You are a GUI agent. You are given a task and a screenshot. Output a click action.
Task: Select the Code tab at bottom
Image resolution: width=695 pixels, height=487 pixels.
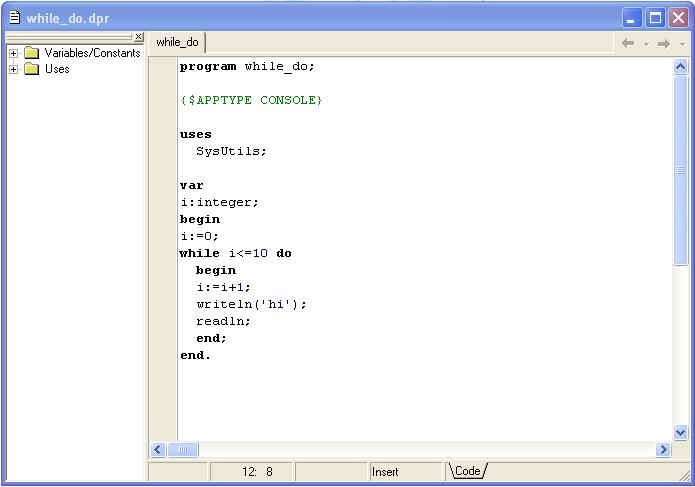tap(468, 471)
